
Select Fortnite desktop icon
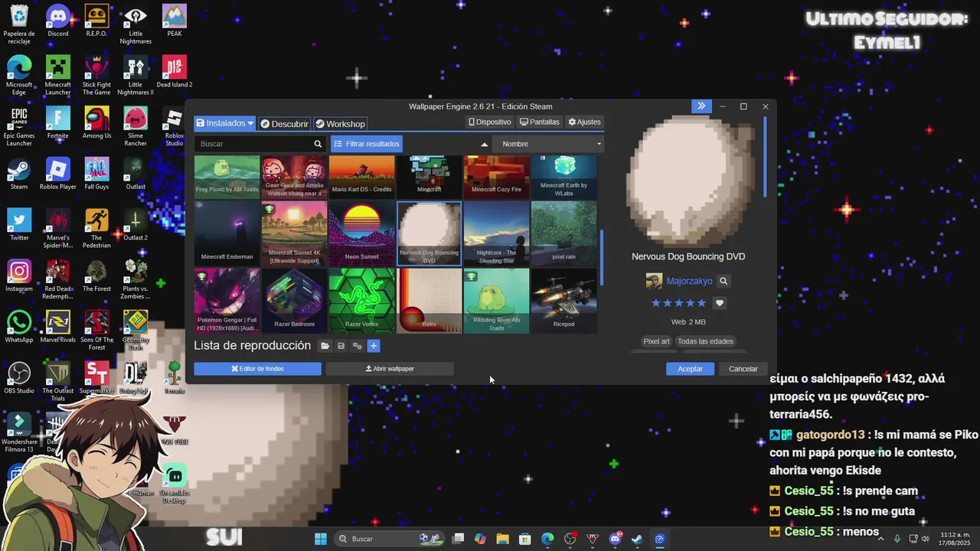58,122
